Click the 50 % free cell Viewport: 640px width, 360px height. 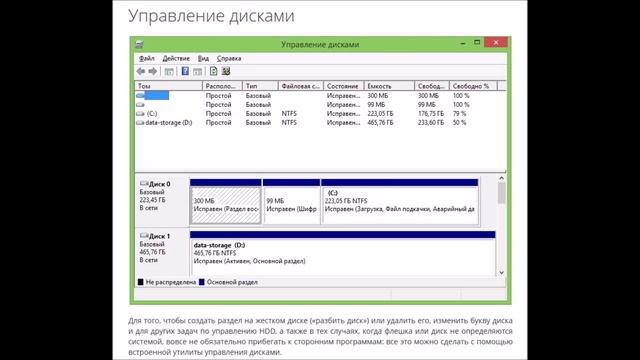[x=460, y=122]
